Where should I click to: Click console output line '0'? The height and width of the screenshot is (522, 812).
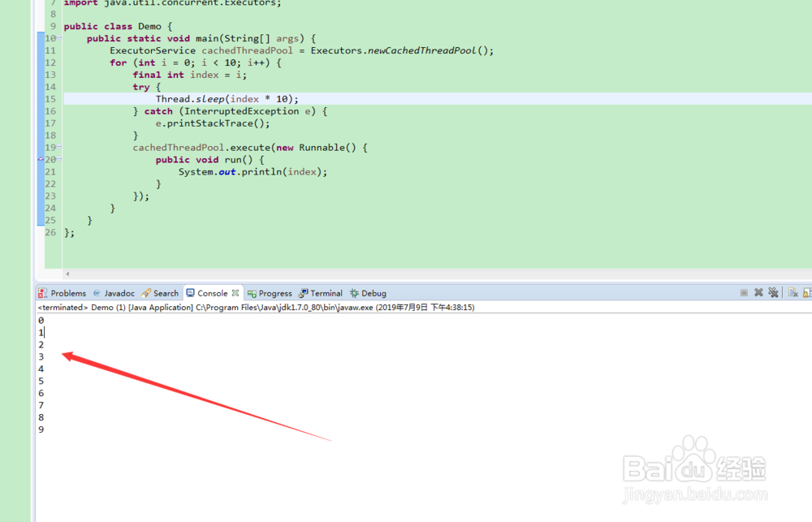click(41, 321)
